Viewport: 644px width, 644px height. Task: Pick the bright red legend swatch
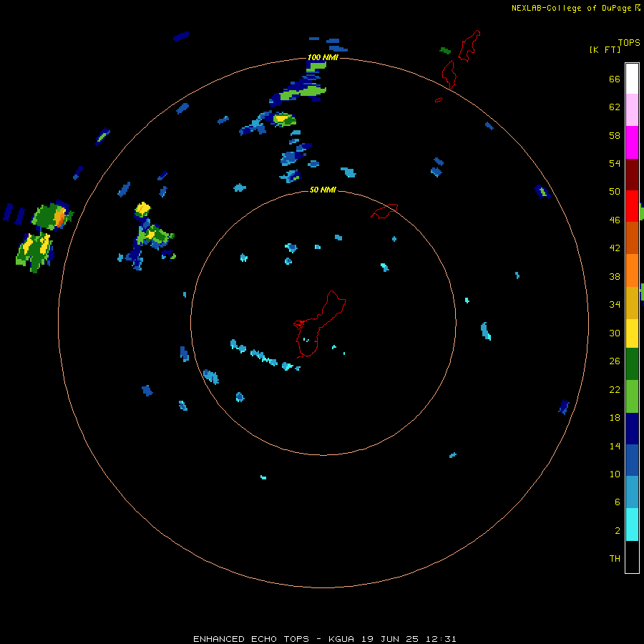point(632,206)
